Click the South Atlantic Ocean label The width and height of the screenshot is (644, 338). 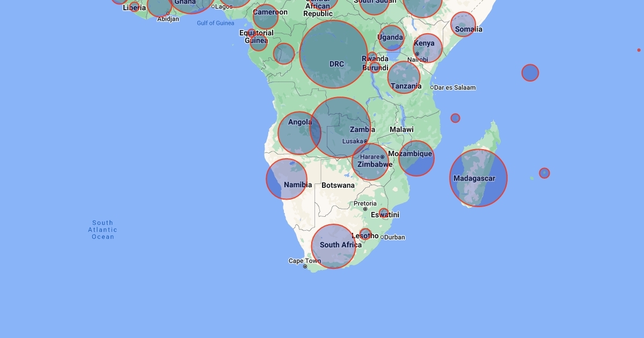pos(103,230)
